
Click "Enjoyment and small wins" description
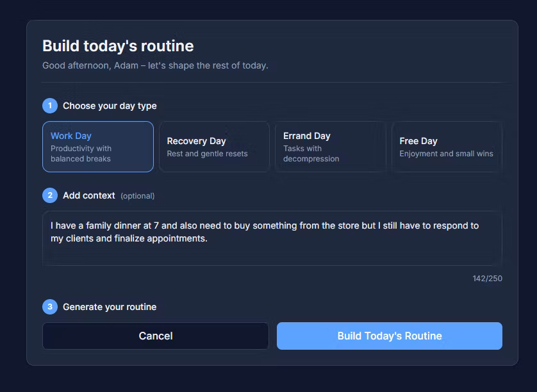tap(446, 154)
